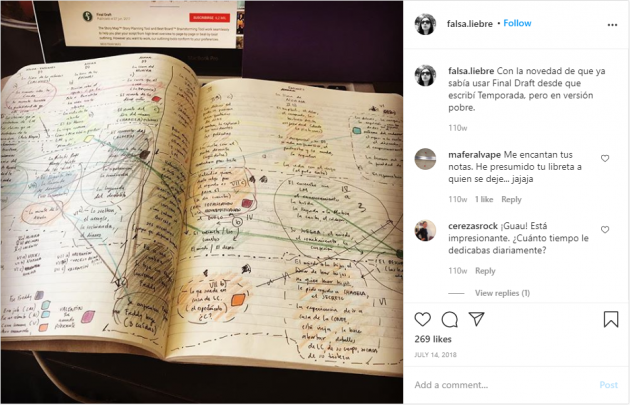
Task: Like the post with the heart icon
Action: tap(422, 319)
